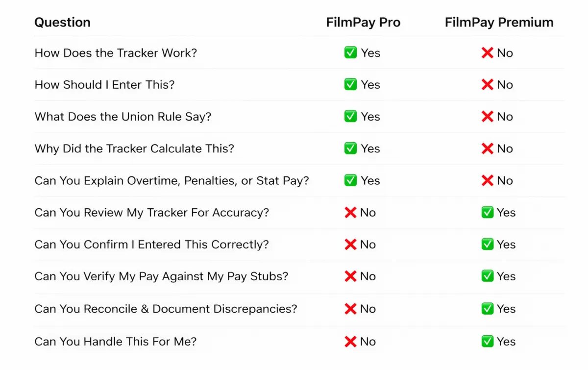
Task: Click green check for How Should I Enter This
Action: pos(350,85)
